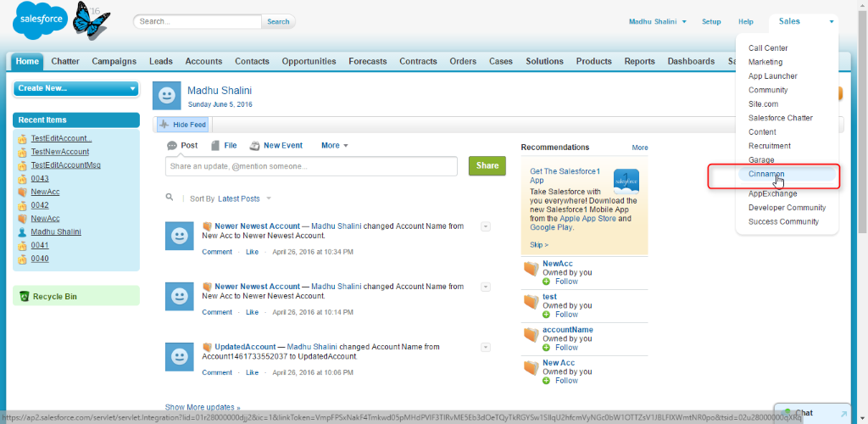Viewport: 868px width, 424px height.
Task: Click the folder icon beside test recommendation
Action: click(x=531, y=302)
